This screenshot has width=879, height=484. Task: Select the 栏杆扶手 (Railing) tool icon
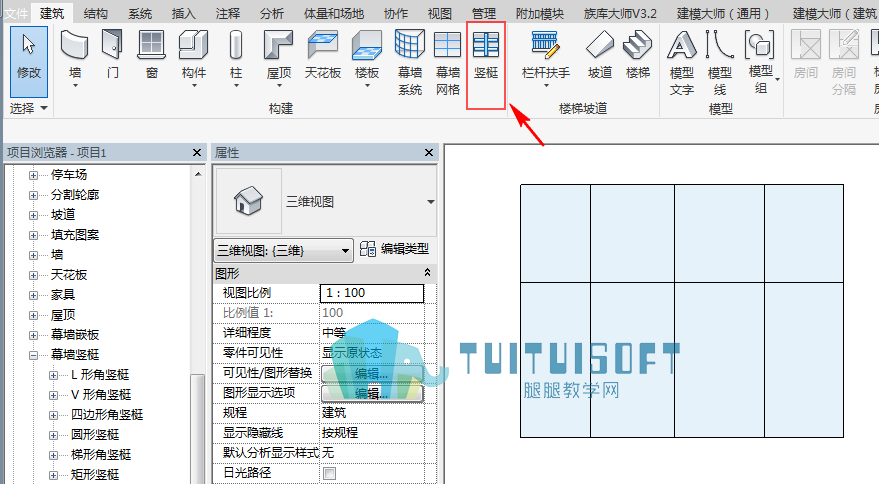click(545, 45)
